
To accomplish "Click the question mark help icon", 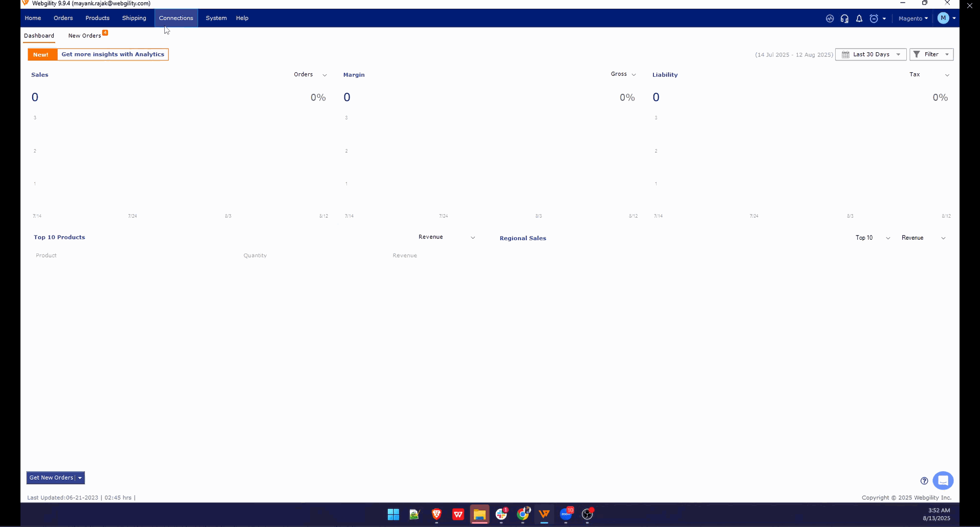I will point(924,481).
